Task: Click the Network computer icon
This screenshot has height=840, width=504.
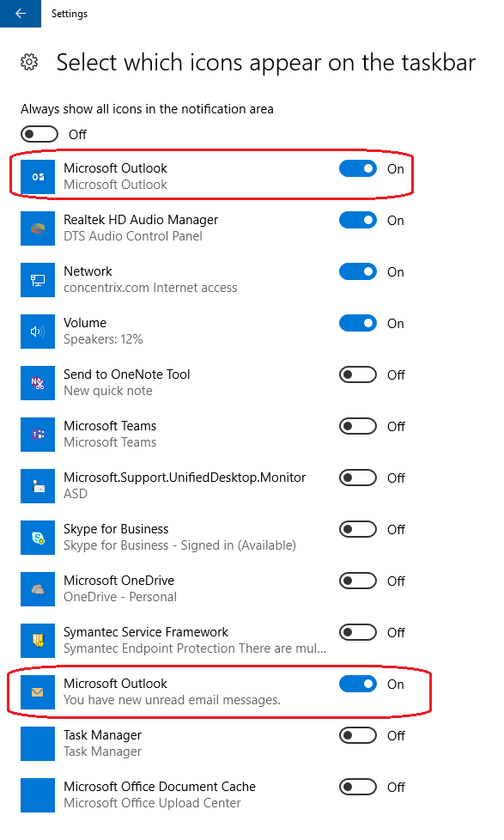Action: (38, 280)
